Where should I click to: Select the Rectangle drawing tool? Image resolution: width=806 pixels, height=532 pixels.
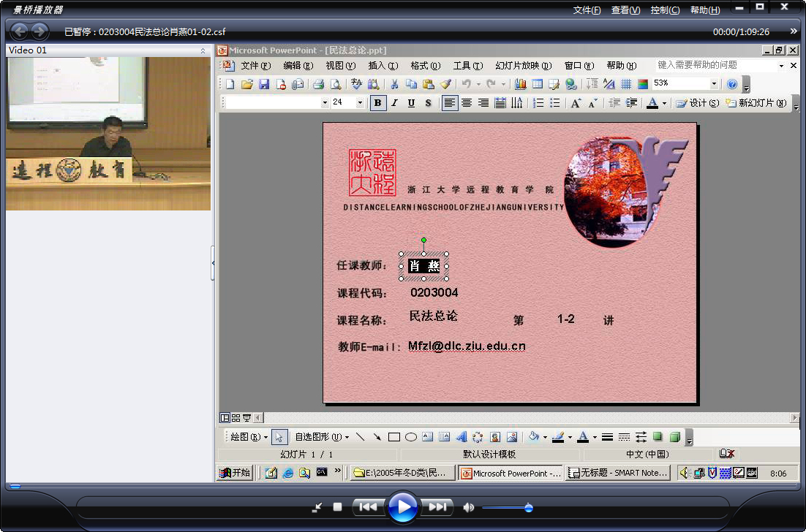click(394, 437)
